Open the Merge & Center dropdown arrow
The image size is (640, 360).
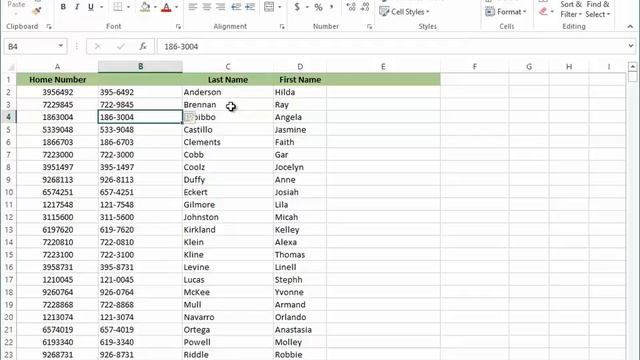click(280, 7)
